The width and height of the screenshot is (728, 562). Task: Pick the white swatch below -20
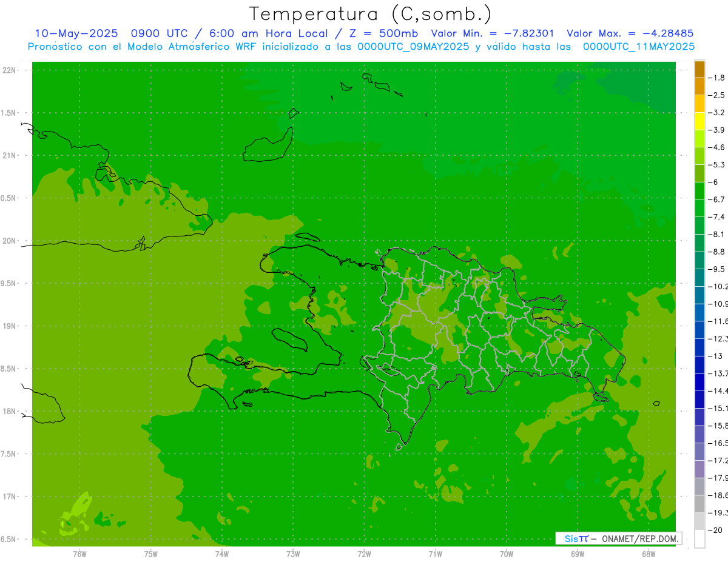699,539
